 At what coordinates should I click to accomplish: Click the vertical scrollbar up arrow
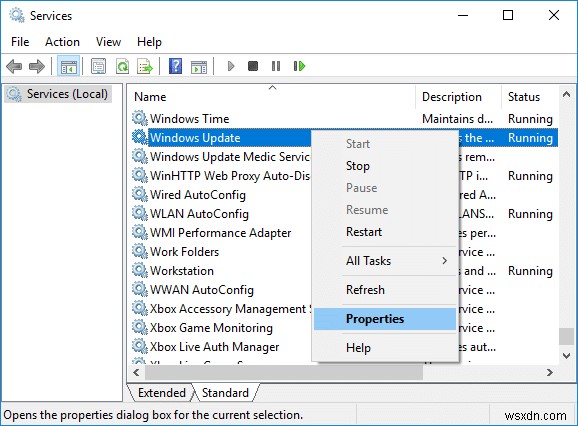[566, 94]
